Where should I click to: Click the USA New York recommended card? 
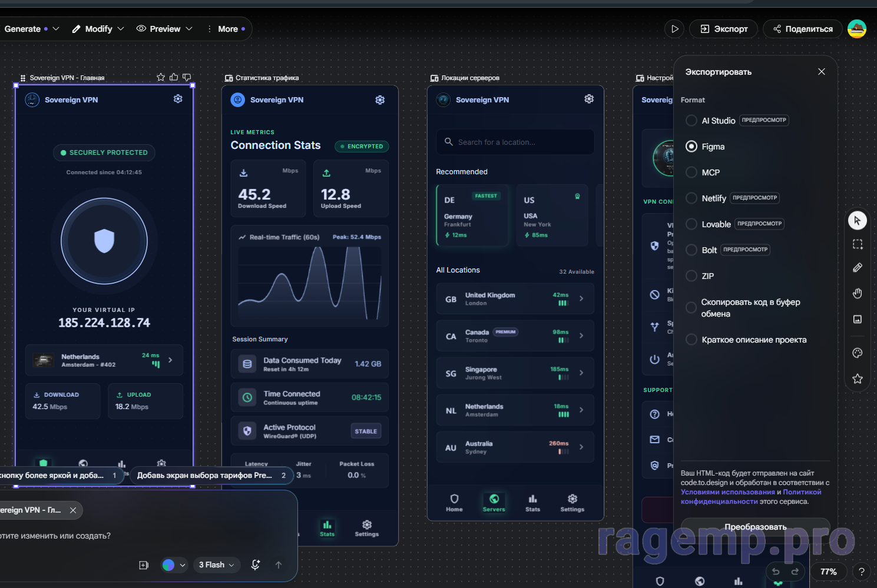coord(552,215)
